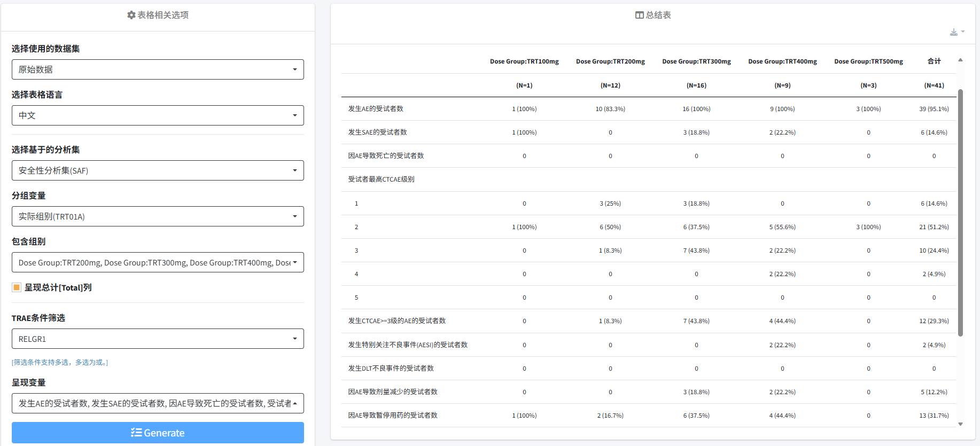Viewport: 980px width, 446px height.
Task: Click the Dose Group:TRT300mg column header
Action: [x=696, y=61]
